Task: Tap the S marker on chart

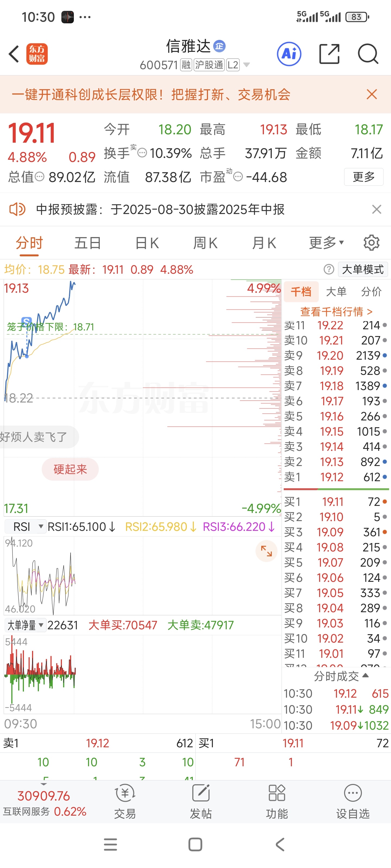Action: coord(27,321)
